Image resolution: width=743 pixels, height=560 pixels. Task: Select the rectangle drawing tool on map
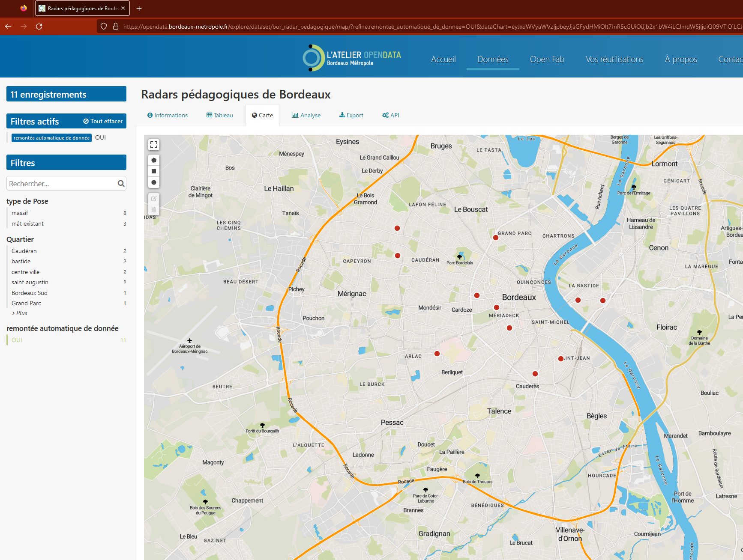(154, 171)
